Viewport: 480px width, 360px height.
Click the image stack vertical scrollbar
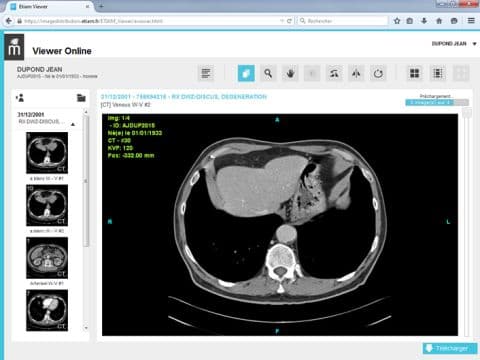(467, 223)
